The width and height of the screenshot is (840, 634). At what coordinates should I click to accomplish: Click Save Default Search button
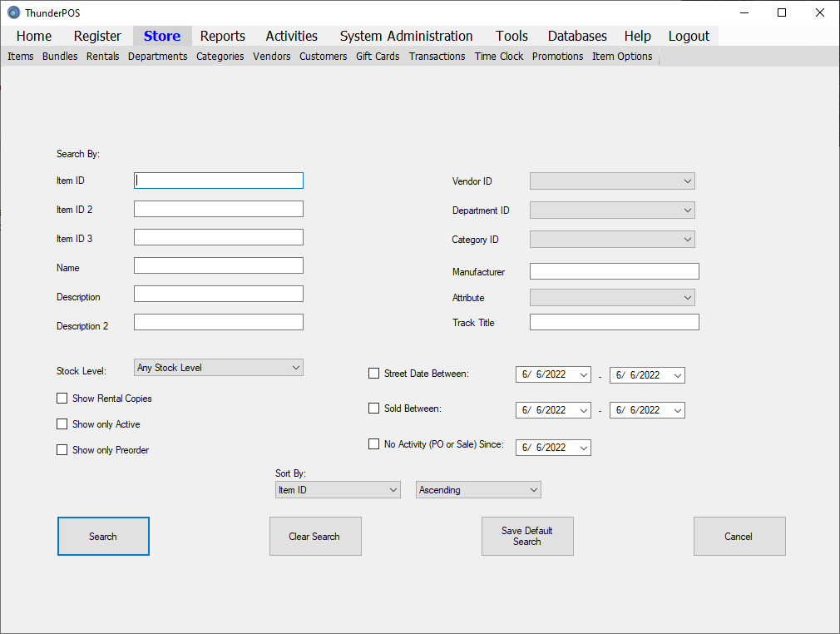tap(527, 537)
